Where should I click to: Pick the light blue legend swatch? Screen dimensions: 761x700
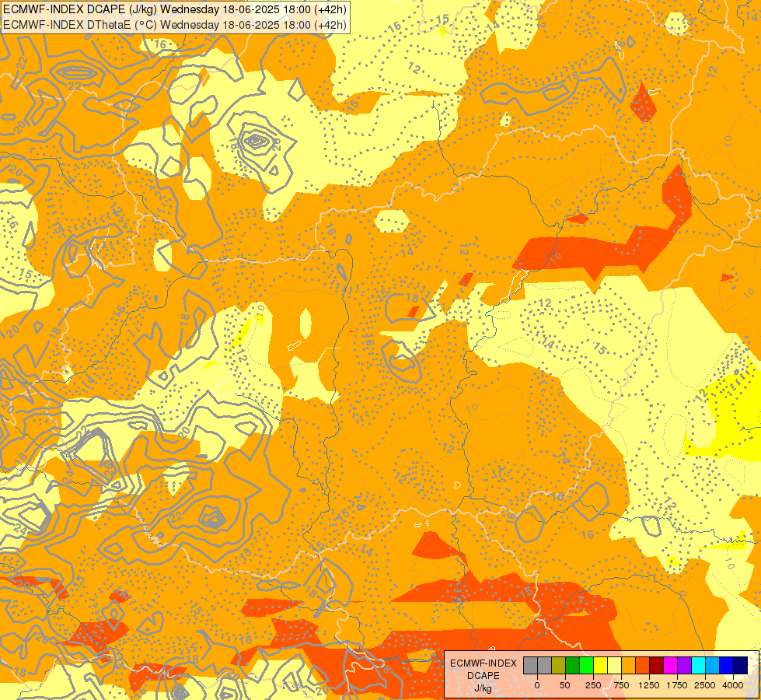(x=713, y=665)
